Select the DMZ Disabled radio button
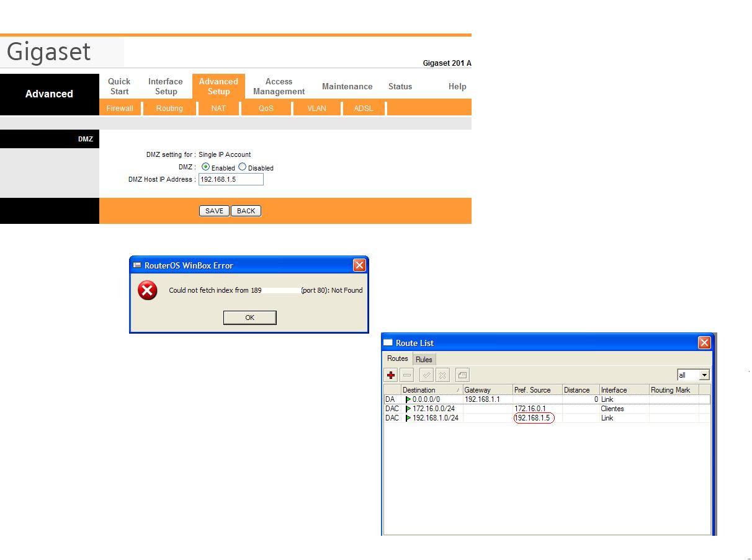The height and width of the screenshot is (560, 752). point(242,167)
